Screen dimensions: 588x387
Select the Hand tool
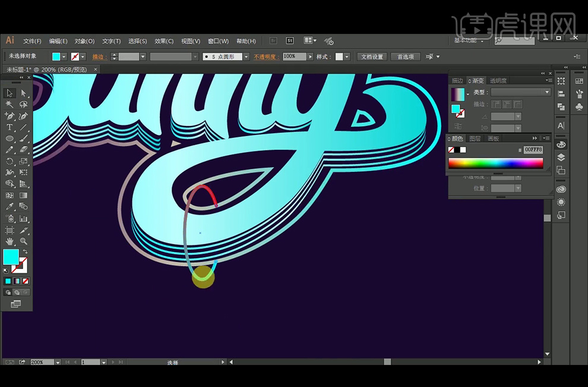tap(10, 241)
